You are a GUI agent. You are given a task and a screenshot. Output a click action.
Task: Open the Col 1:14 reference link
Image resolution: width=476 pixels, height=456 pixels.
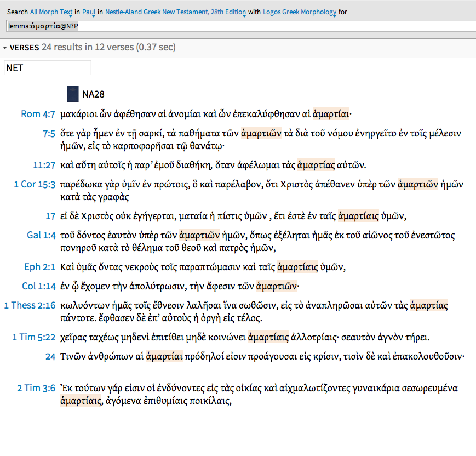39,286
